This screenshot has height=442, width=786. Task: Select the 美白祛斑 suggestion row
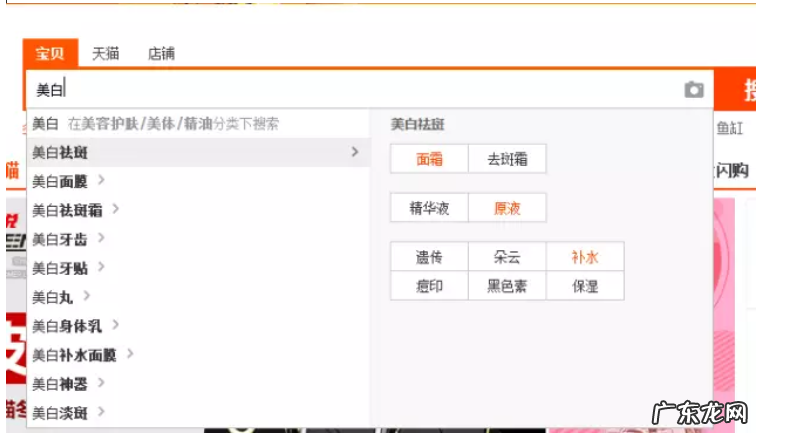click(199, 152)
